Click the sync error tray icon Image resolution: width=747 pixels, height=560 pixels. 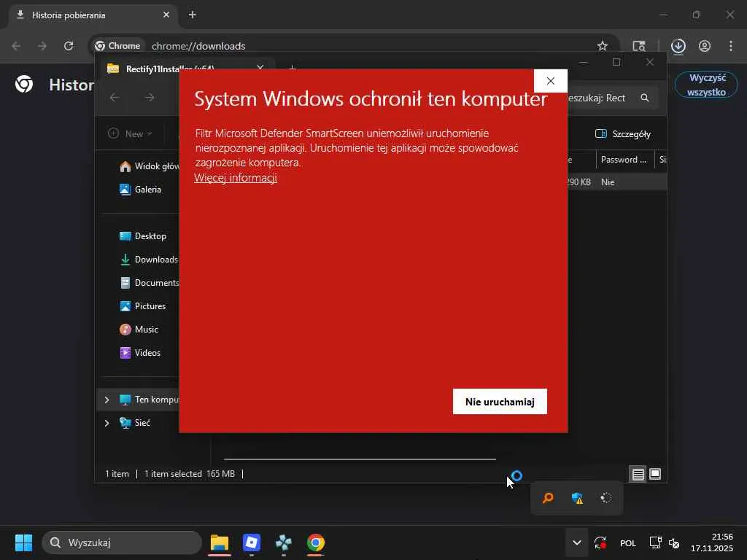point(600,542)
